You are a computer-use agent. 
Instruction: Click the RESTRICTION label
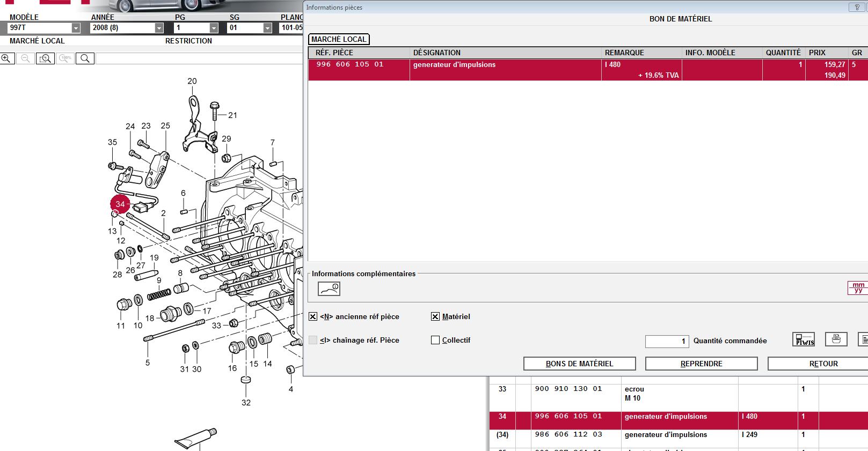[x=188, y=41]
